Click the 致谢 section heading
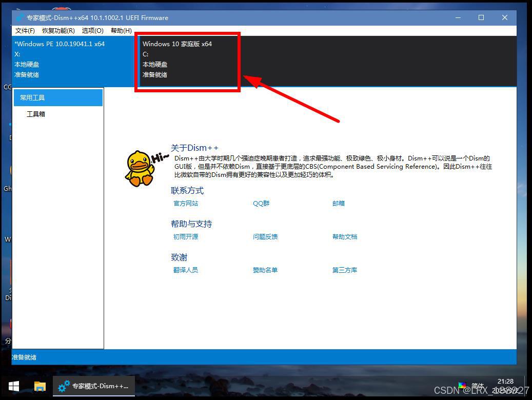Viewport: 532px width, 400px height. 179,257
